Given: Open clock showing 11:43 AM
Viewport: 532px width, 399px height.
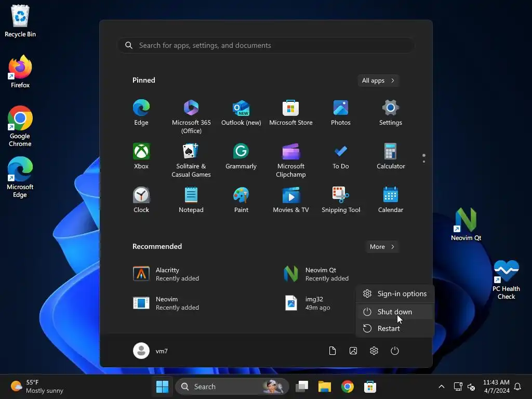Looking at the screenshot, I should click(496, 387).
